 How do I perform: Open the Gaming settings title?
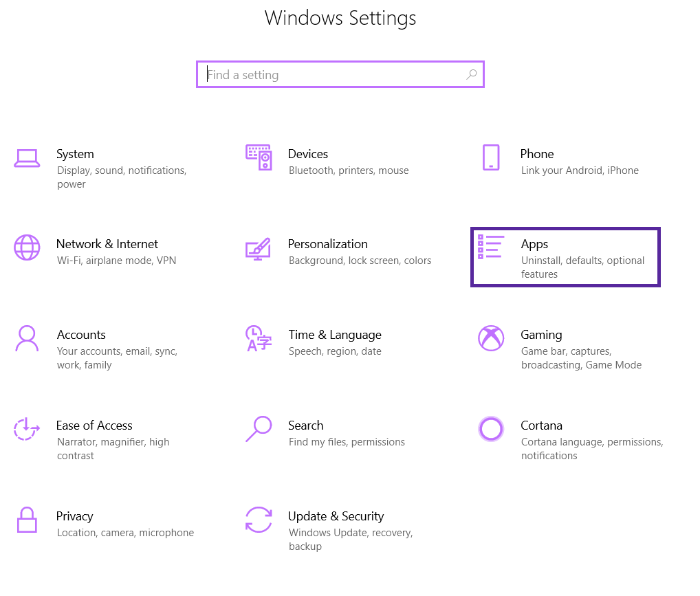click(541, 335)
